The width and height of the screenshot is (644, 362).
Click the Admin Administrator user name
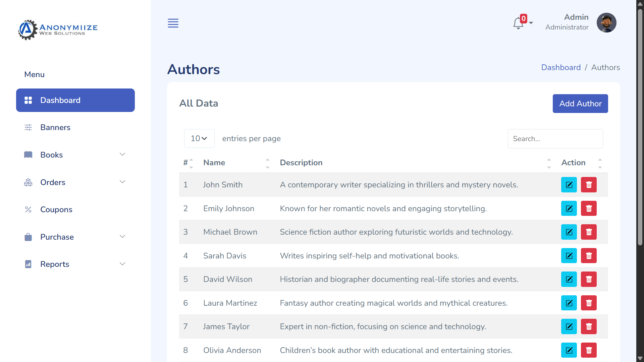(x=567, y=22)
